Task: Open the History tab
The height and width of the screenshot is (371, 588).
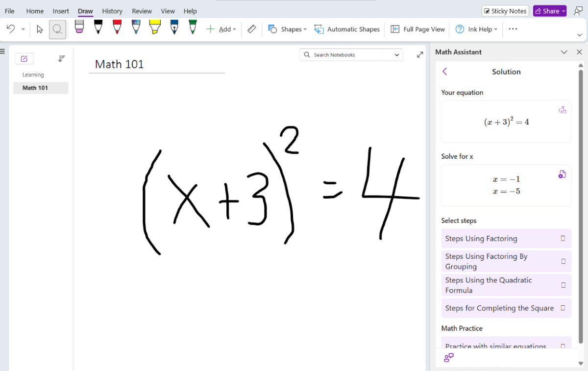Action: pos(112,11)
